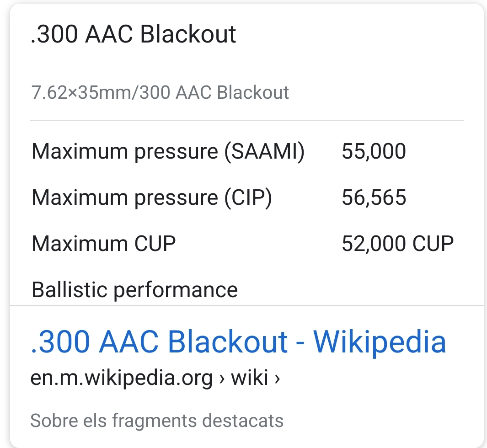The height and width of the screenshot is (448, 487).
Task: Click the chevron between wikipedia.org and wiki
Action: (x=222, y=379)
